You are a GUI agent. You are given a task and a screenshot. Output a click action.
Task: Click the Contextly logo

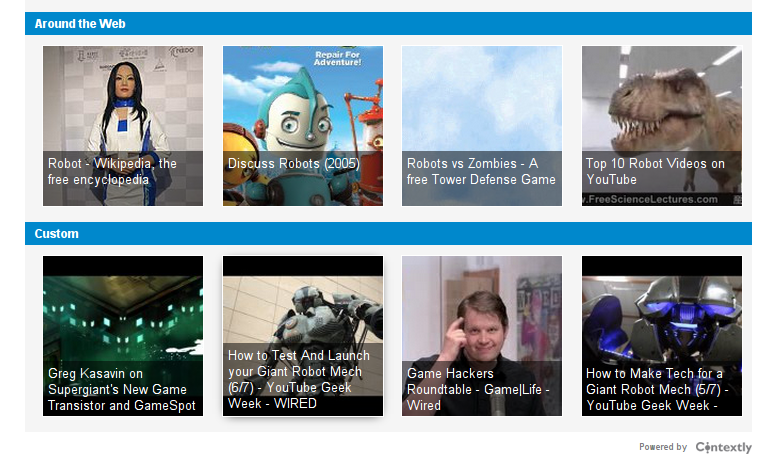(x=724, y=447)
